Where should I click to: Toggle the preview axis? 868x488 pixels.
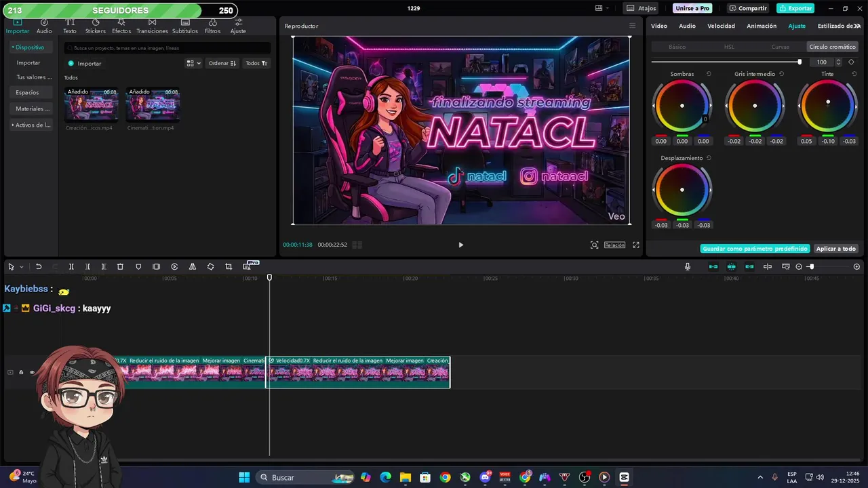768,267
